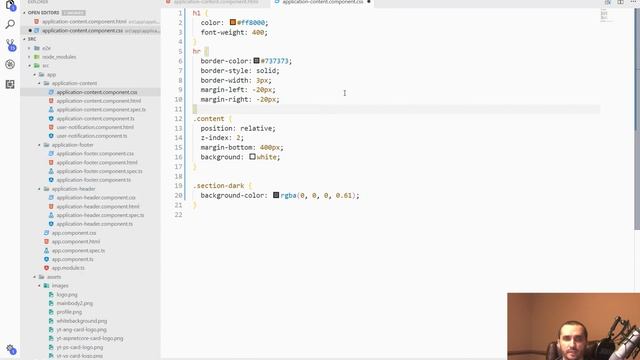Screen dimensions: 640x360
Task: Open application-footer.component.ts file
Action: click(x=93, y=180)
